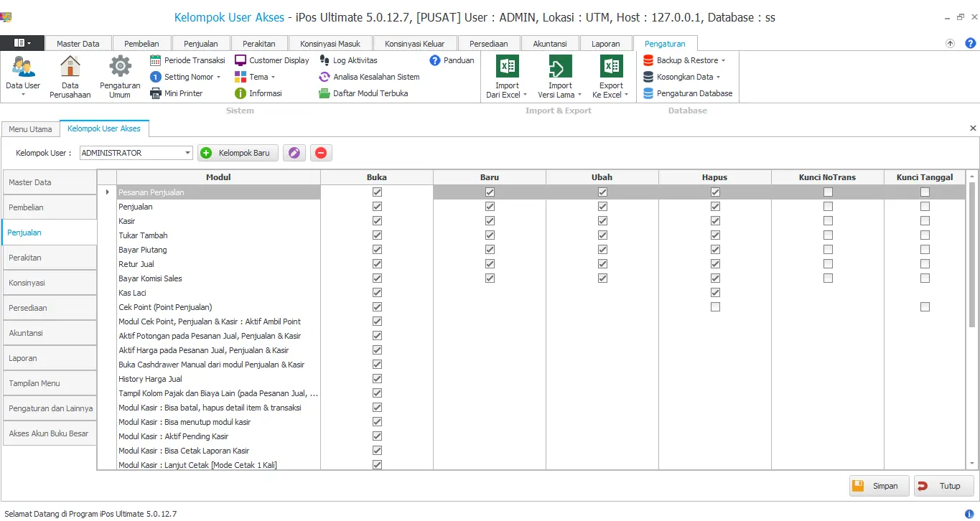Open Log Aktivitas footsteps icon

tap(325, 60)
